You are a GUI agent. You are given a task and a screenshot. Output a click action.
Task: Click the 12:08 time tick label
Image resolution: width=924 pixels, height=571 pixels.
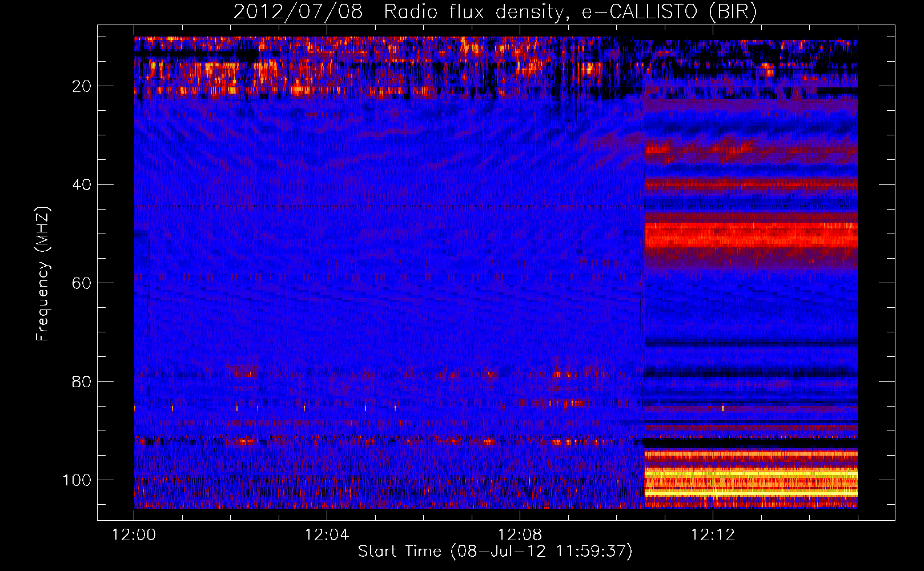tap(520, 535)
